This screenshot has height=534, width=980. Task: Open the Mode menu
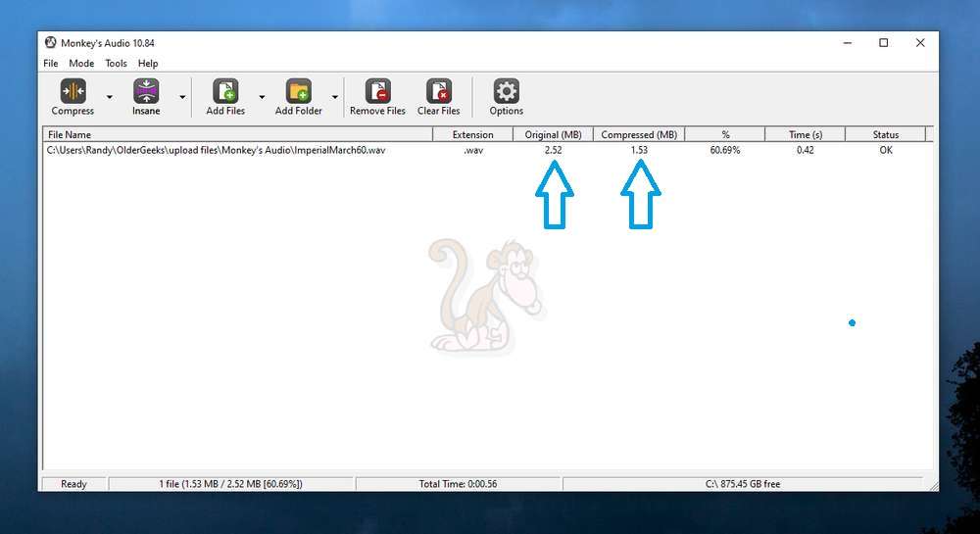click(81, 63)
